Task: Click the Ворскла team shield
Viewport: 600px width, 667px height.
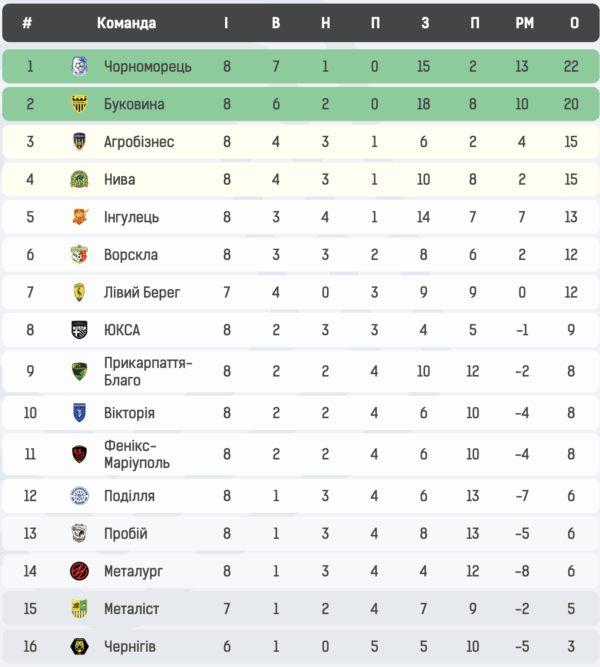Action: point(80,255)
